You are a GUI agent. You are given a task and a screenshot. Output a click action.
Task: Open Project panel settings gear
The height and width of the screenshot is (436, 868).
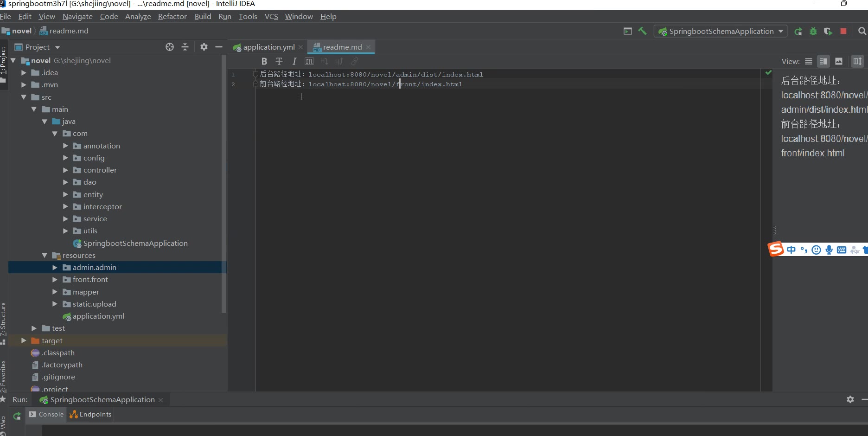(x=204, y=47)
